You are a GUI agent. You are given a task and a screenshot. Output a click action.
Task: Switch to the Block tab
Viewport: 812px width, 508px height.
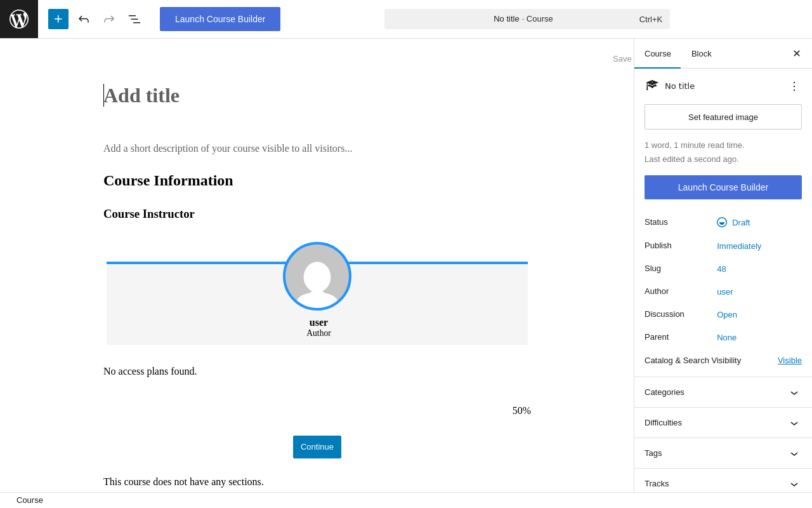tap(702, 54)
